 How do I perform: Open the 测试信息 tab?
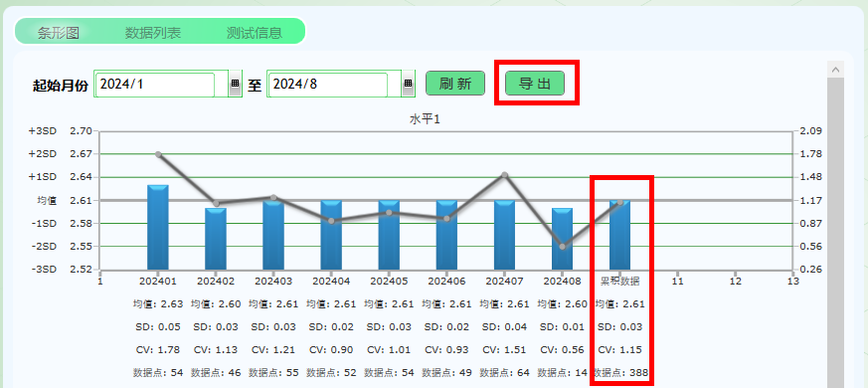click(255, 33)
